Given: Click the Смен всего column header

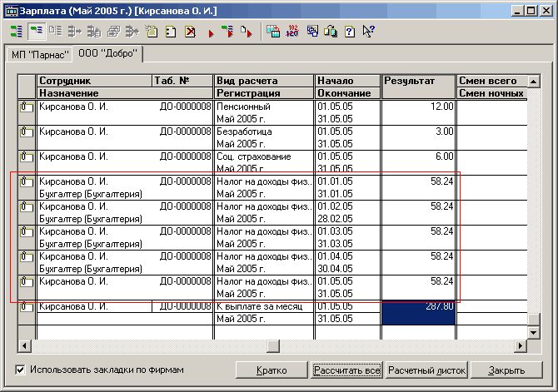Looking at the screenshot, I should (492, 81).
